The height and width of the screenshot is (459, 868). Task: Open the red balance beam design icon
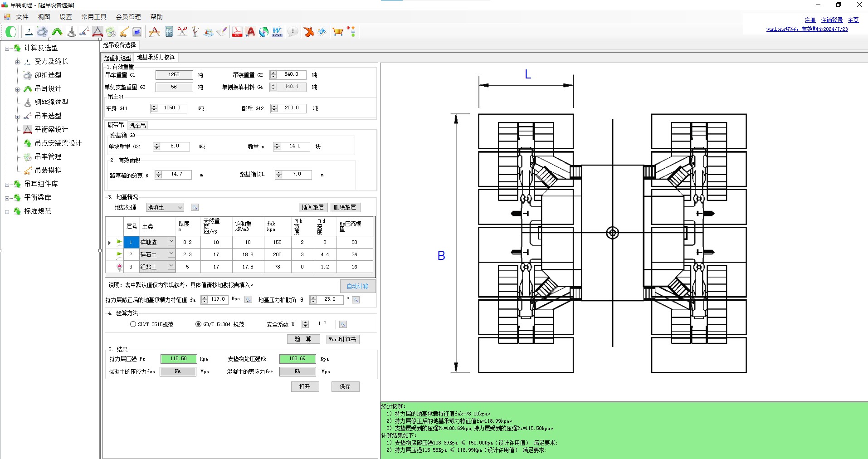coord(98,32)
